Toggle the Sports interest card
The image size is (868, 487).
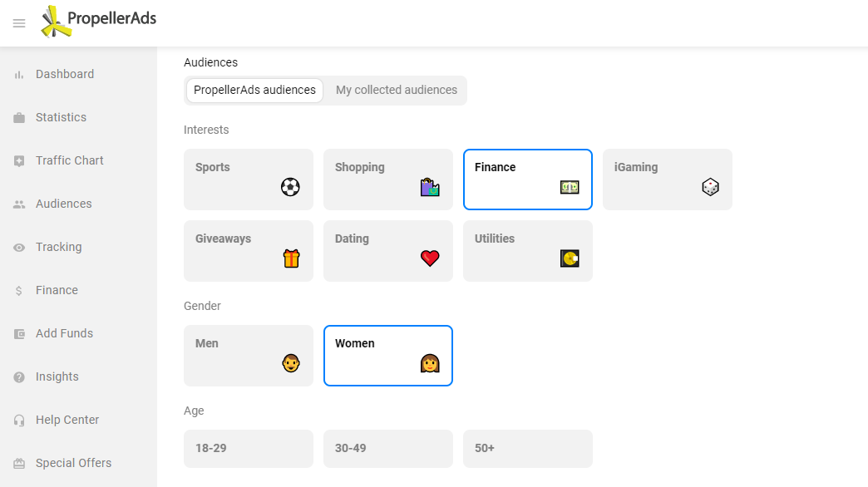[248, 180]
